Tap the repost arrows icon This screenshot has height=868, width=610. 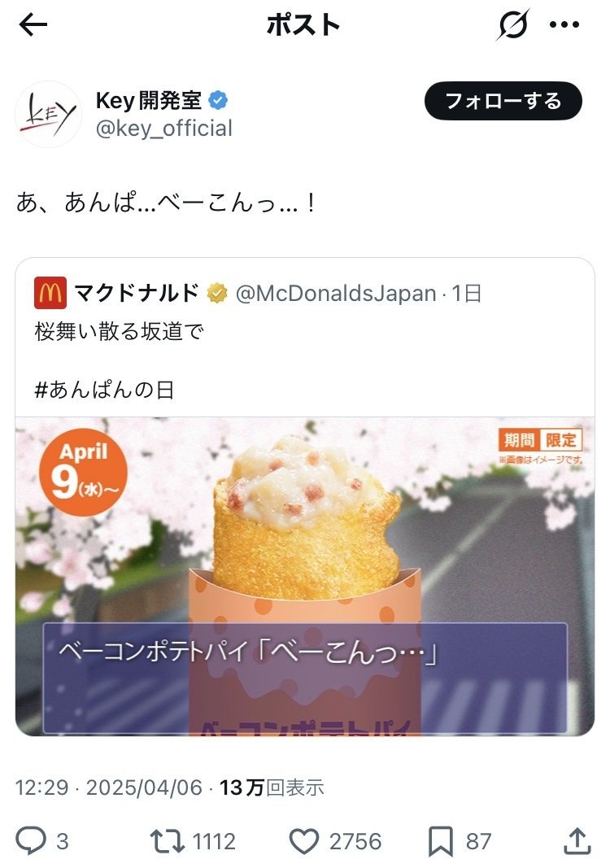click(168, 840)
